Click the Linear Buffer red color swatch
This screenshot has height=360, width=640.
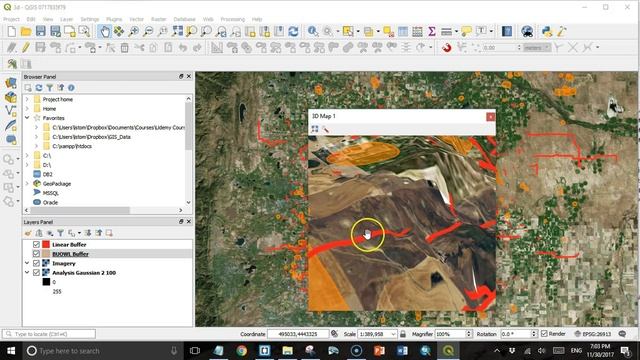[46, 244]
